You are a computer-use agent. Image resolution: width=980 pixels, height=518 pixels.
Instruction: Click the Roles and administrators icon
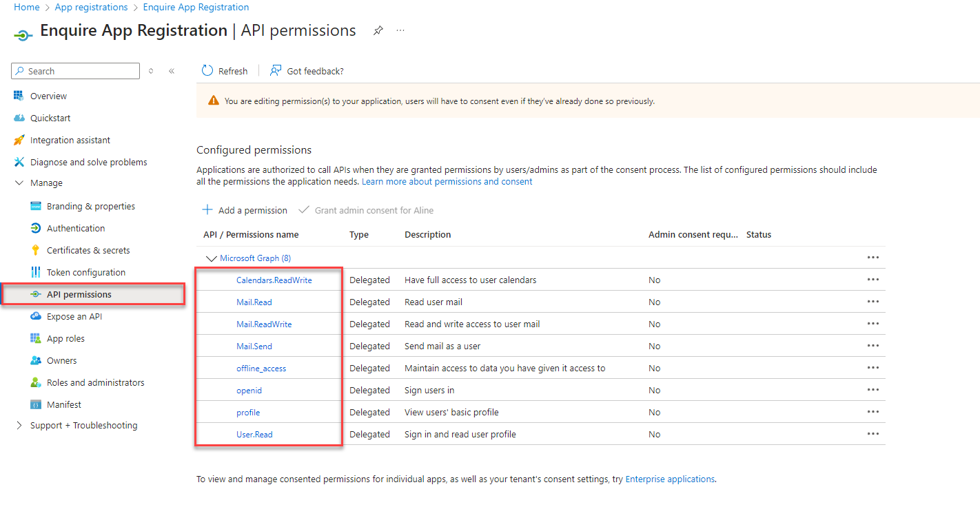35,382
